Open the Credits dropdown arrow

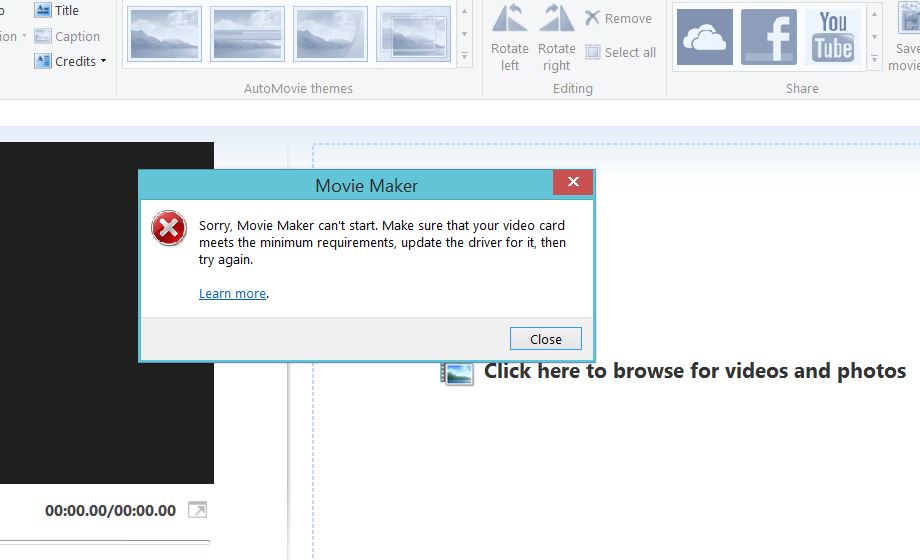[104, 61]
